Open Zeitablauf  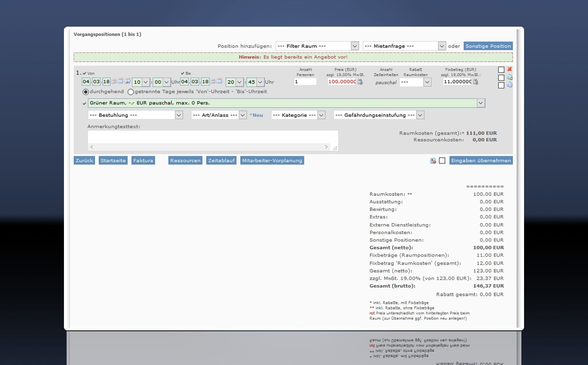point(221,160)
